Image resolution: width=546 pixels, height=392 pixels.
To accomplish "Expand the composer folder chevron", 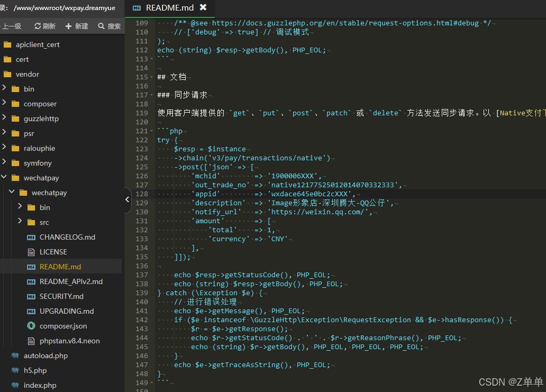I will [4, 102].
